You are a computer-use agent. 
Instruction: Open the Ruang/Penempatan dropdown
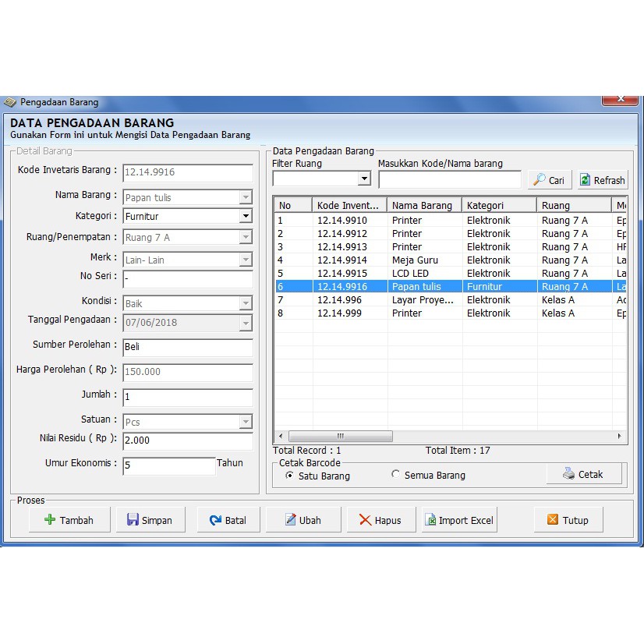(246, 237)
